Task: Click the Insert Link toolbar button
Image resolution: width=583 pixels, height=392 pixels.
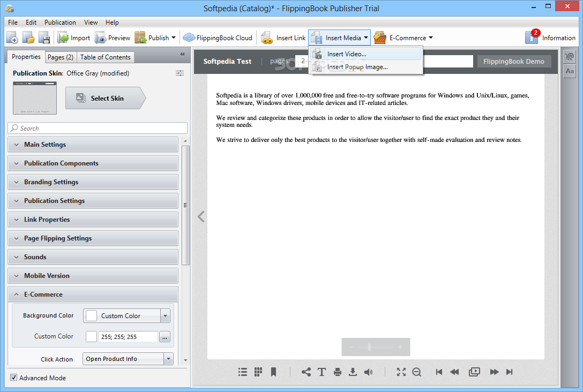Action: pyautogui.click(x=283, y=38)
